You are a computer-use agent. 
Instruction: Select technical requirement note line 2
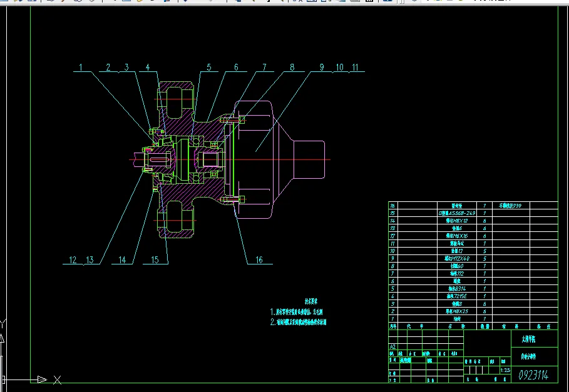tap(299, 322)
